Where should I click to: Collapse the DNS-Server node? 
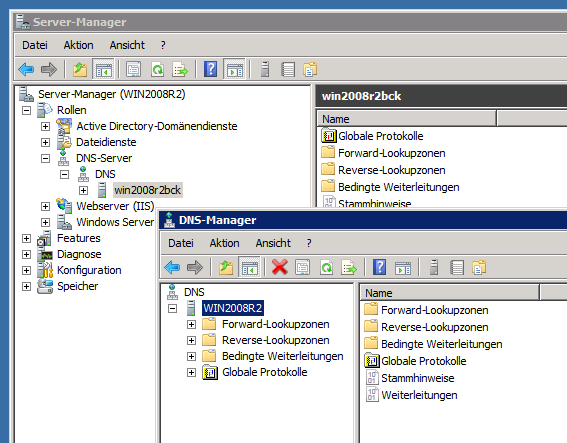[45, 158]
